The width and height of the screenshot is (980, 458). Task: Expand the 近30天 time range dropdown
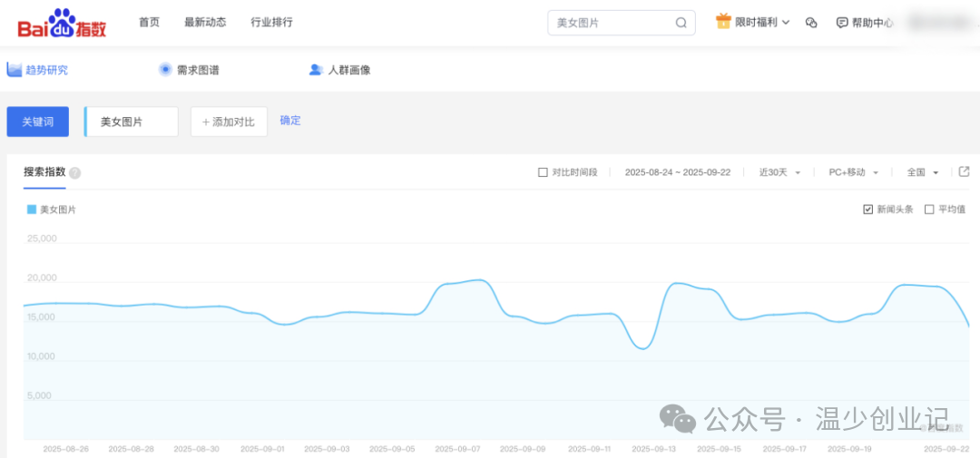779,172
